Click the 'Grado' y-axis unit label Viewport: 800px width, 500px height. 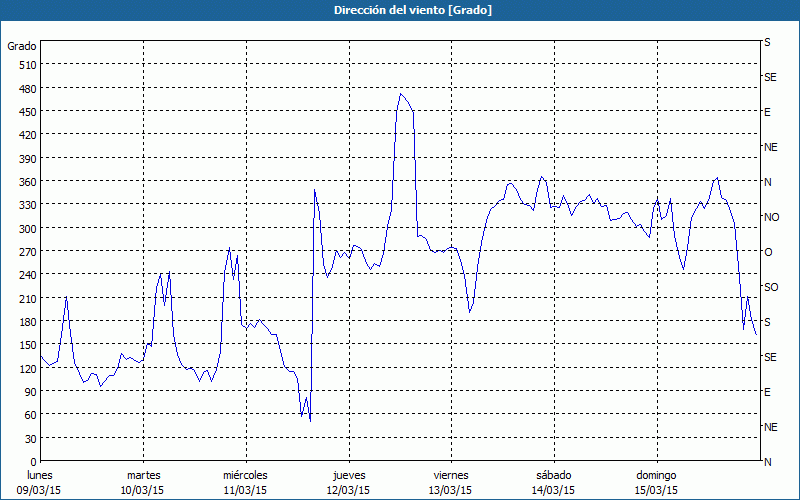coord(22,46)
